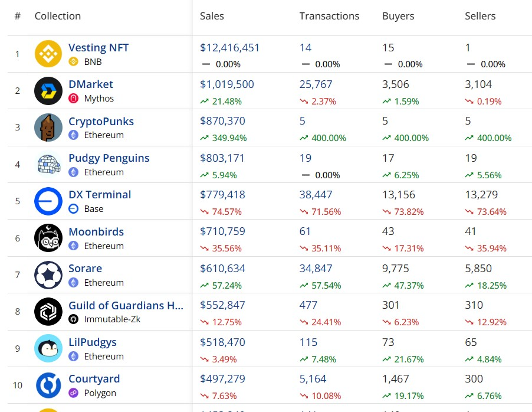532x412 pixels.
Task: Click the Buyers column header
Action: [398, 16]
